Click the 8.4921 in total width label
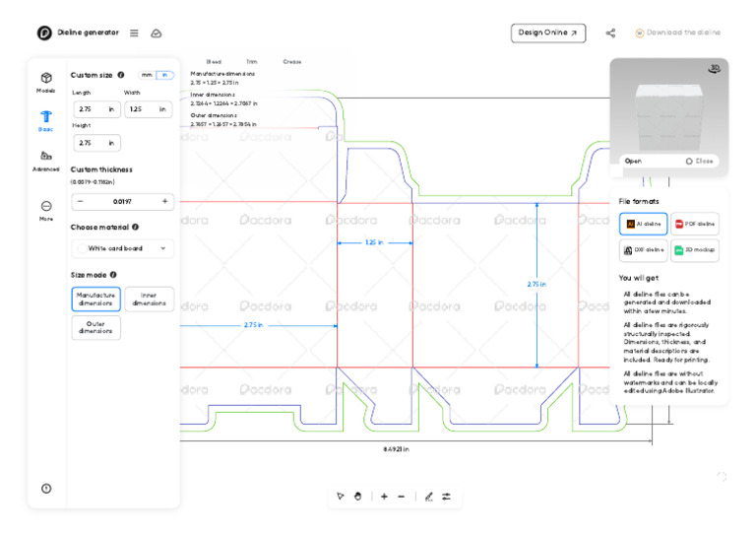 (x=397, y=449)
